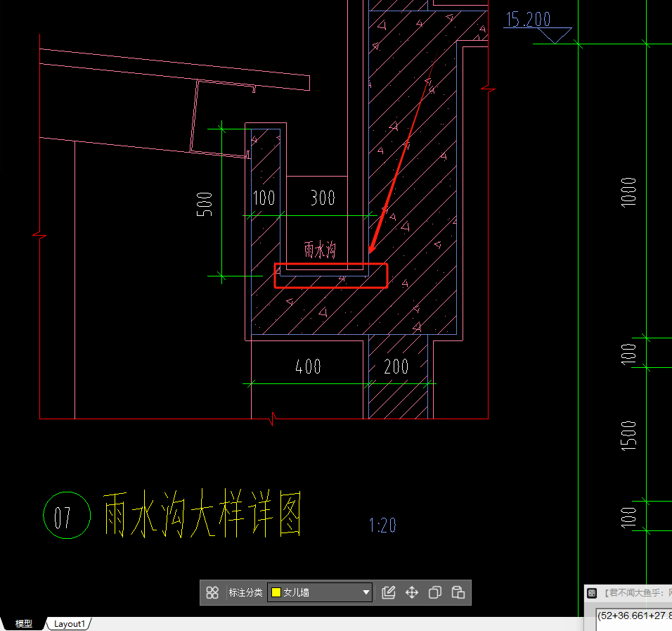
Task: Switch to the Layout1 tab
Action: point(70,624)
